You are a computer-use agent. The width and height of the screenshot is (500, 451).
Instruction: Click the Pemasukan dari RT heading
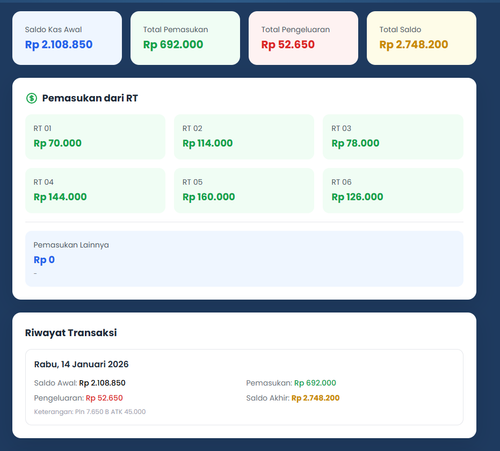point(90,98)
